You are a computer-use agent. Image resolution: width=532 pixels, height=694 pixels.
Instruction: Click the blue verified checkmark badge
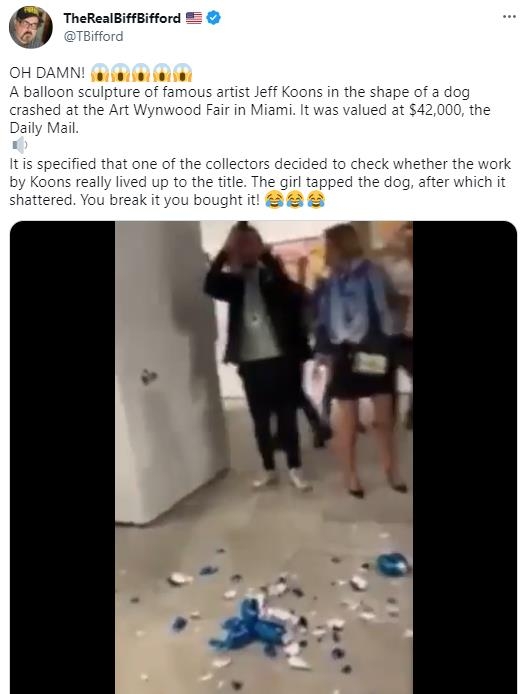tap(214, 18)
